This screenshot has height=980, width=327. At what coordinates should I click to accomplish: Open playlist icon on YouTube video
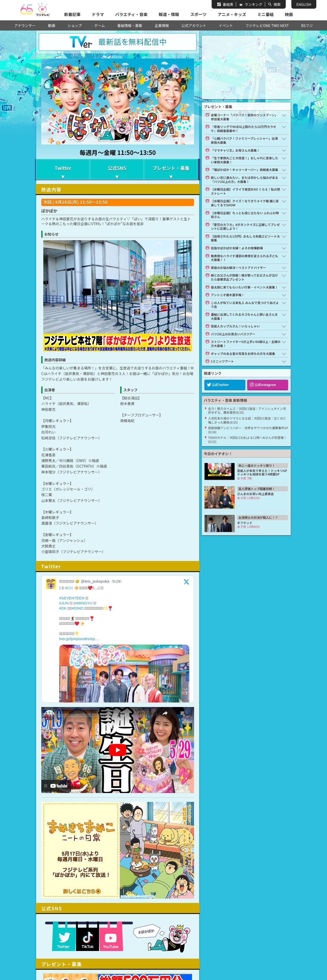coord(182,713)
